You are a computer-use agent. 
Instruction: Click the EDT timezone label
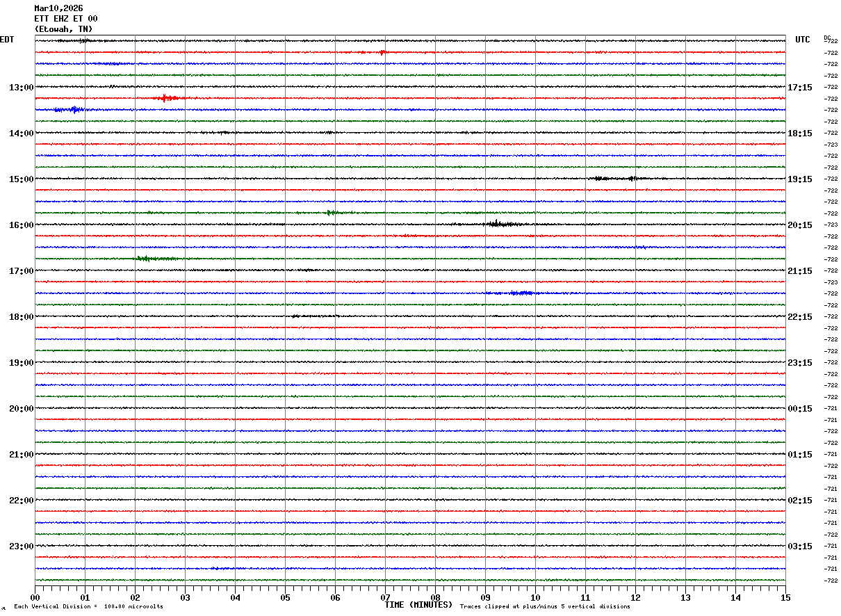7,40
